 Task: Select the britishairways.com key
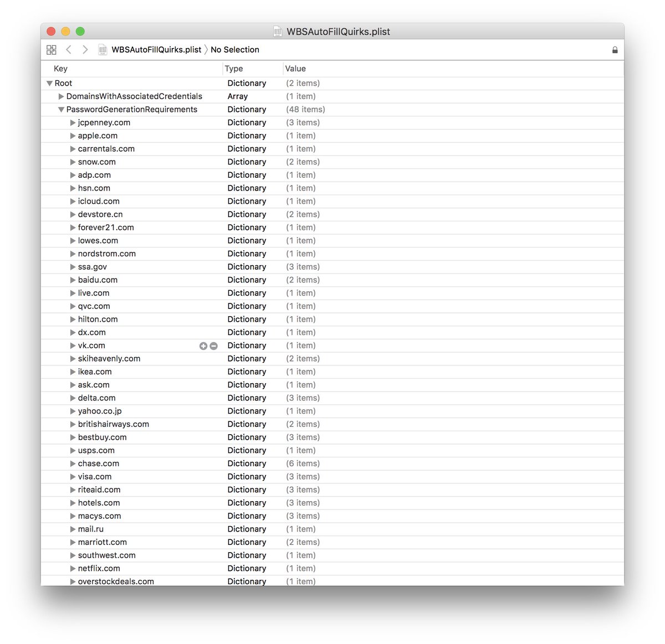point(114,424)
